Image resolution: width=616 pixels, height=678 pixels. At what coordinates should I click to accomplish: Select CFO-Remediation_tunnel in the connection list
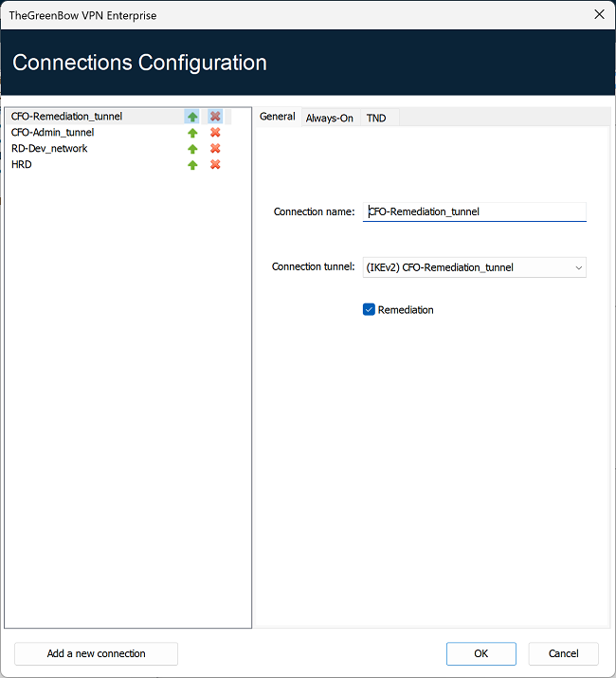coord(67,117)
